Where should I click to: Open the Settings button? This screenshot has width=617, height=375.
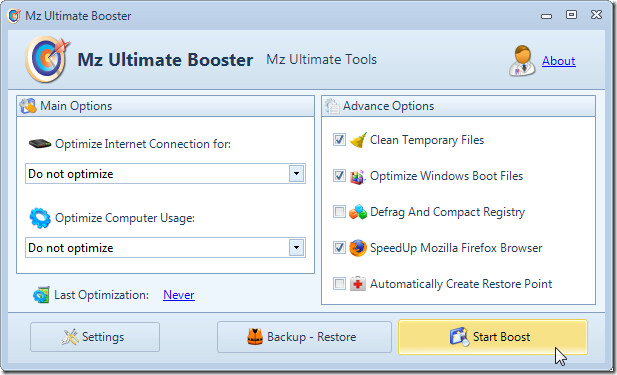tap(95, 337)
